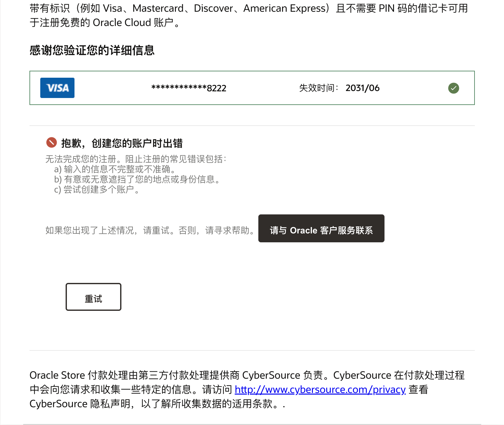Click the 失效时间 label

(319, 88)
